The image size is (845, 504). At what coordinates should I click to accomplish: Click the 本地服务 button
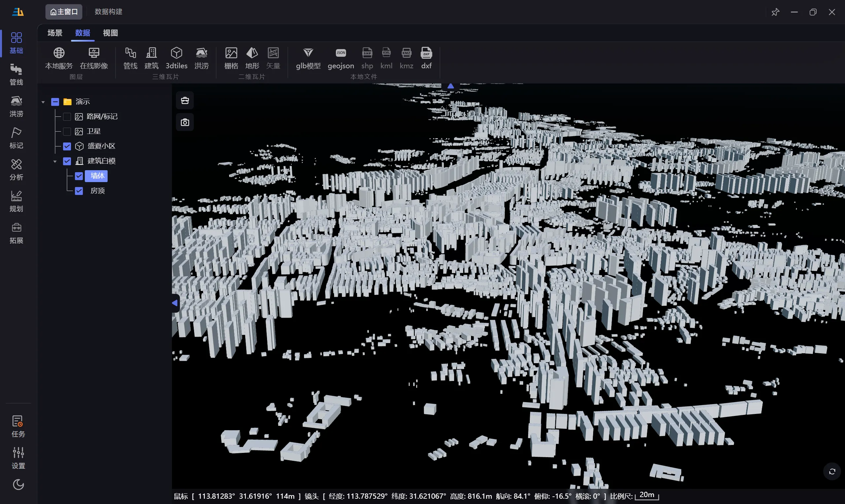59,58
